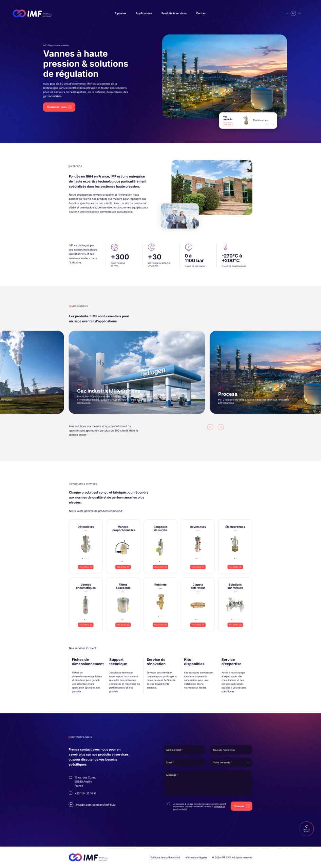Switch site language to EN
Image resolution: width=321 pixels, height=868 pixels.
(287, 14)
